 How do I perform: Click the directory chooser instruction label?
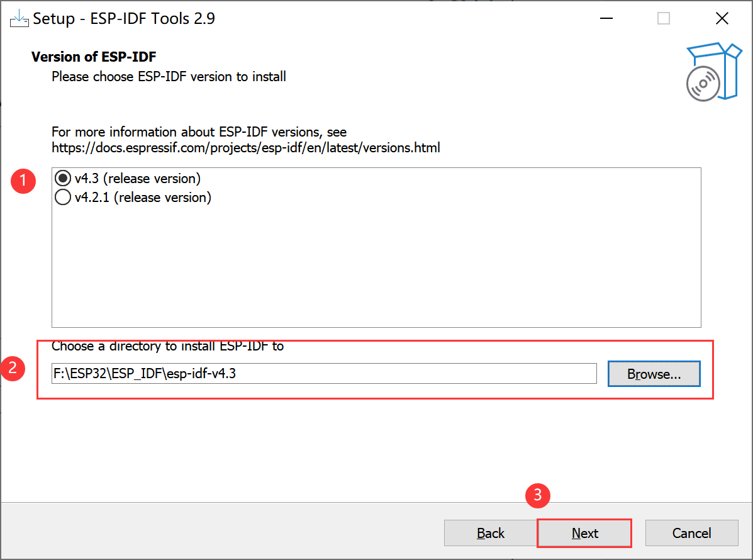[x=167, y=345]
